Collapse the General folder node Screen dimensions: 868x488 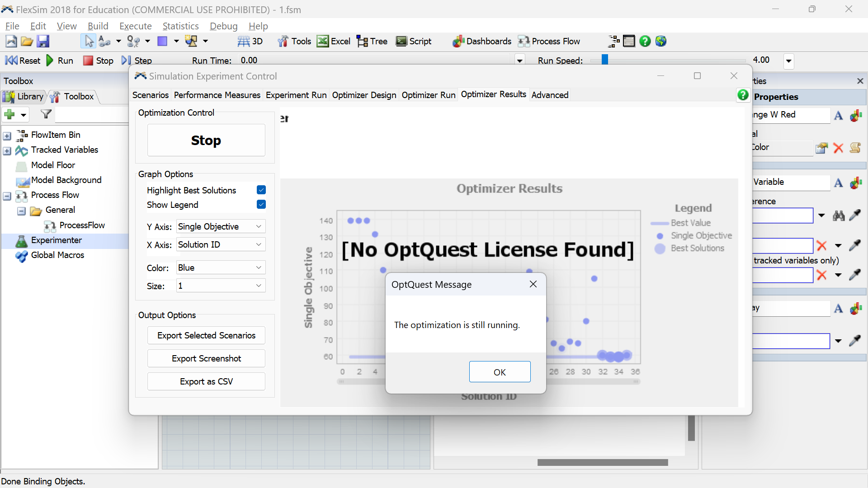pos(21,211)
